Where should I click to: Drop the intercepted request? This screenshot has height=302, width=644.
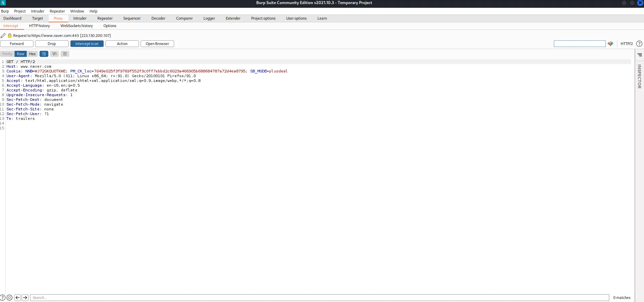pos(52,44)
